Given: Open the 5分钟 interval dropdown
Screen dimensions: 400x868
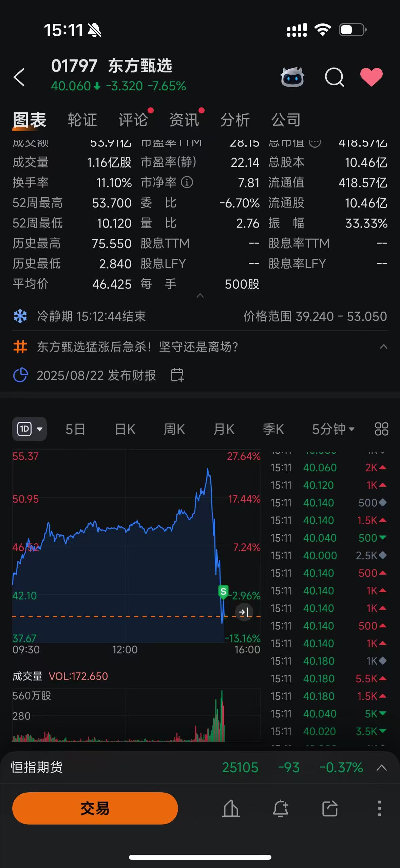Looking at the screenshot, I should pyautogui.click(x=334, y=429).
